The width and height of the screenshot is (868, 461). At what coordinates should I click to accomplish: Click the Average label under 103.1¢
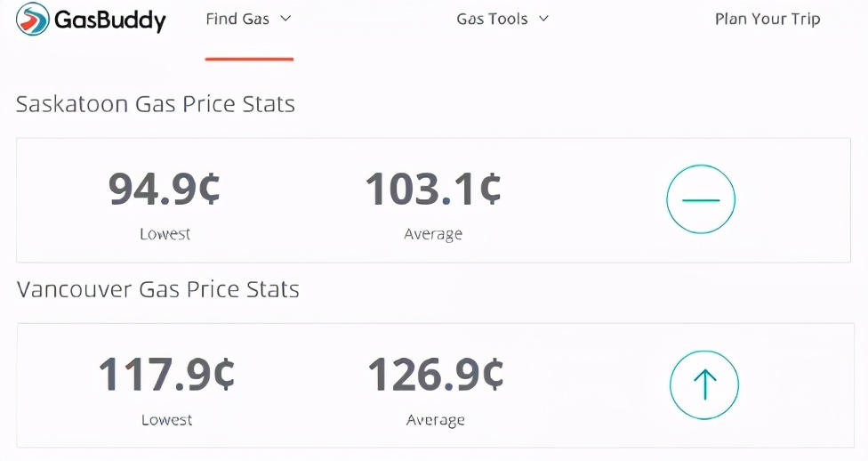click(433, 234)
